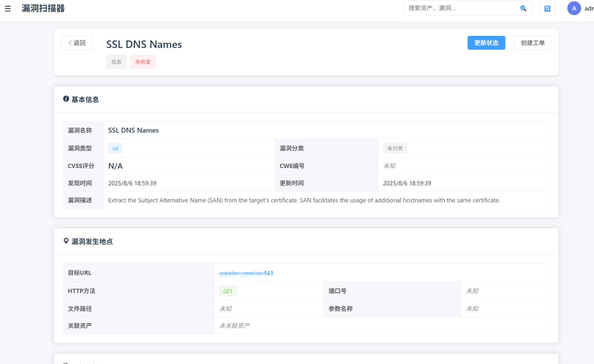Click the location pin icon beside 漏洞发生地点
Viewport: 594px width, 364px height.
coord(66,241)
